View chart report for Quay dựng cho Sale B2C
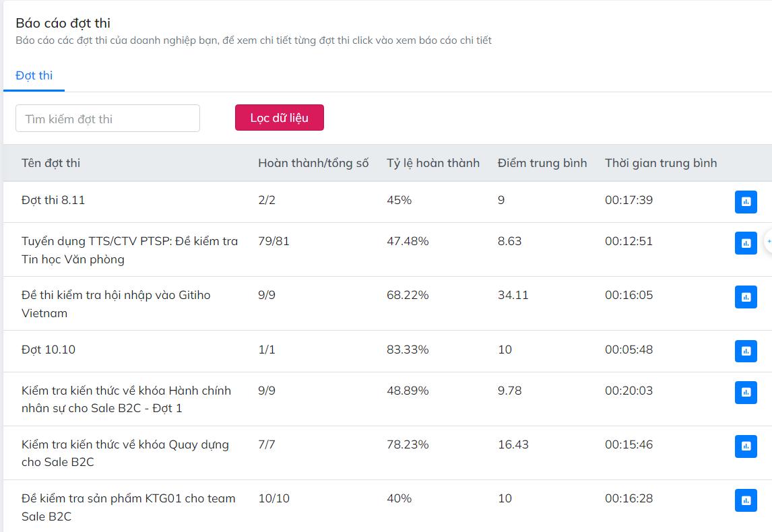This screenshot has width=772, height=532. (x=745, y=444)
